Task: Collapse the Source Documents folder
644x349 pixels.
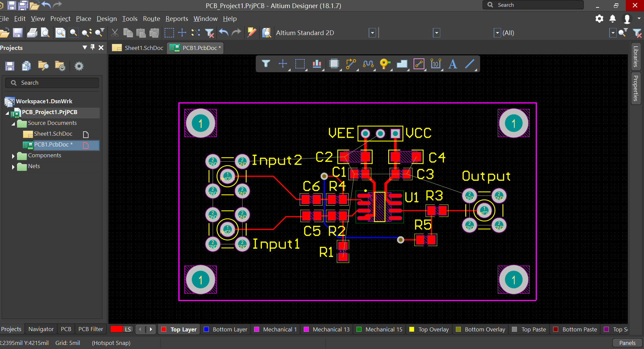Action: (x=13, y=124)
